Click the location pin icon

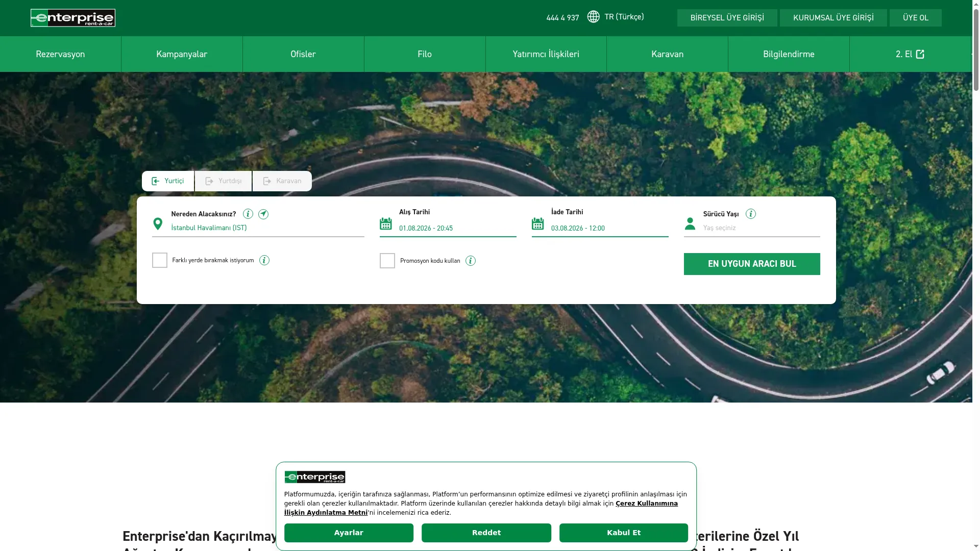click(x=158, y=224)
